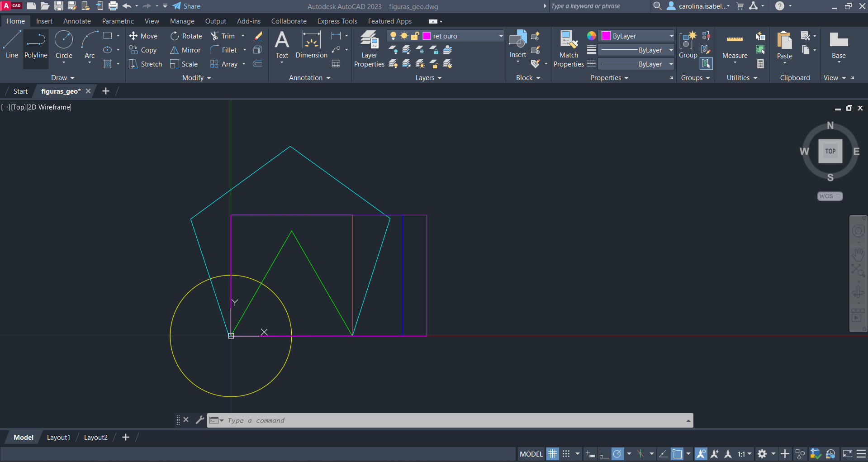Open the Insert block tool
This screenshot has width=868, height=462.
(x=518, y=44)
